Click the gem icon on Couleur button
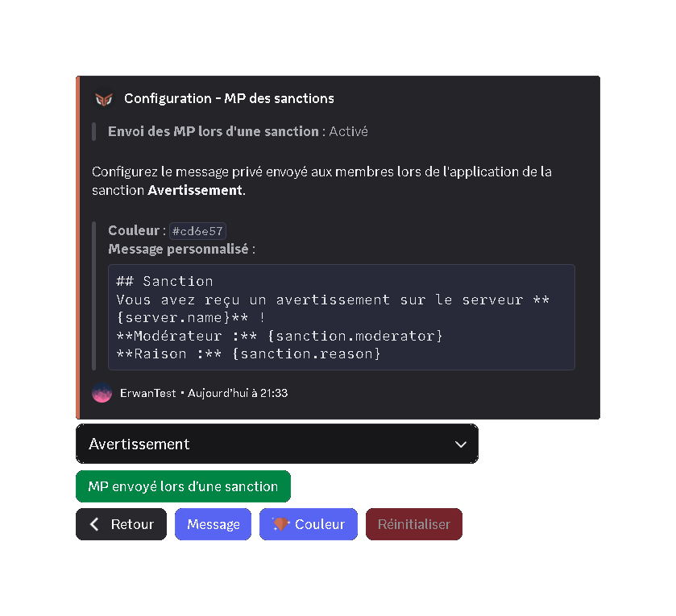The width and height of the screenshot is (676, 616). (x=281, y=524)
